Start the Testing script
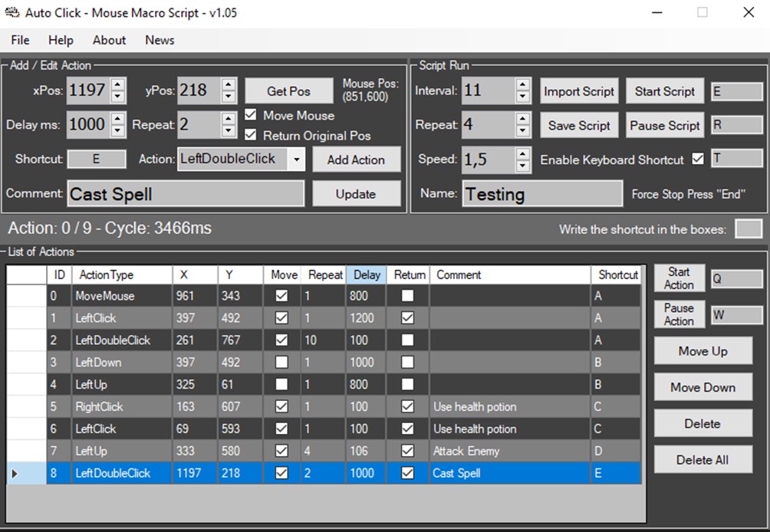 [664, 90]
